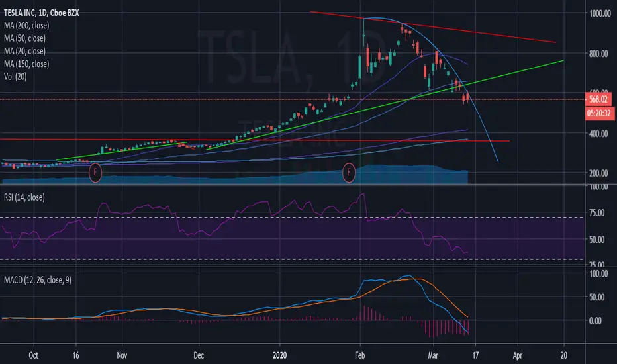The width and height of the screenshot is (617, 364).
Task: Click the MACD 50.00 axis label
Action: coord(597,297)
